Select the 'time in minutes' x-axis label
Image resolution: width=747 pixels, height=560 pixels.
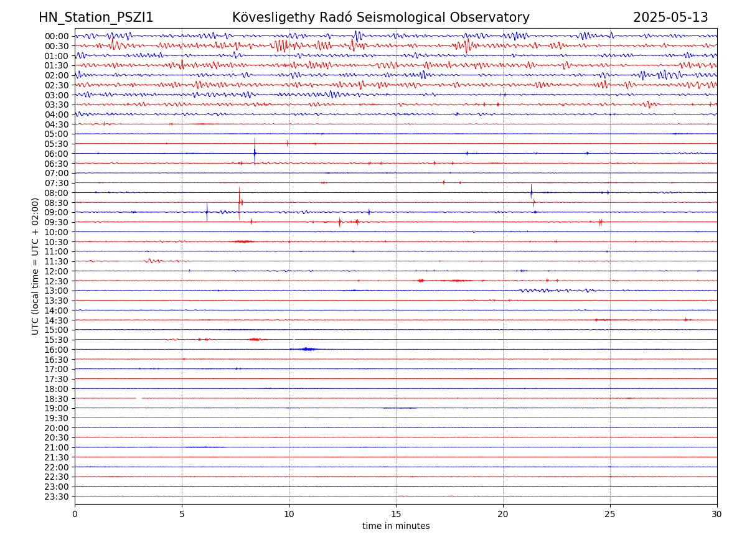click(396, 526)
